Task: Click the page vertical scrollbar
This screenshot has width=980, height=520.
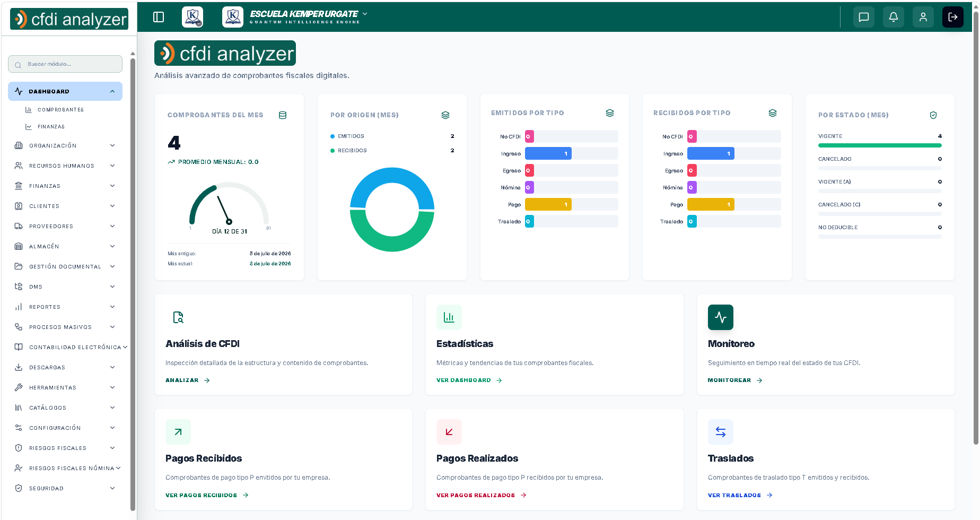Action: tap(976, 228)
